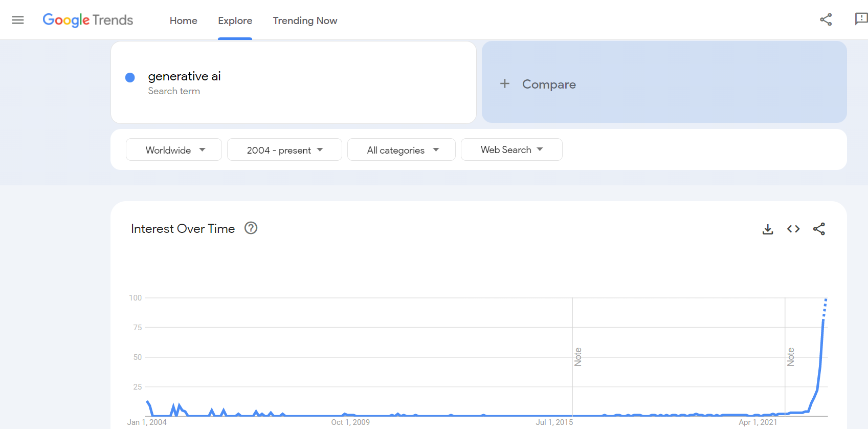The height and width of the screenshot is (429, 868).
Task: Open the hamburger main menu
Action: click(18, 20)
